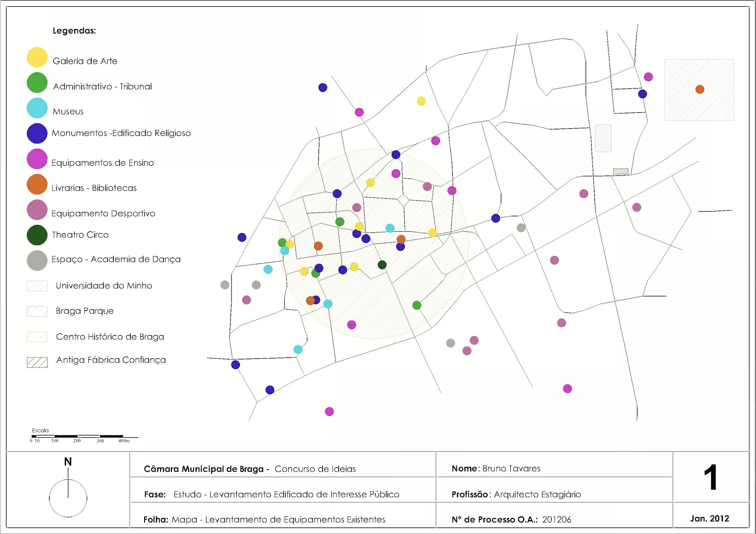Click the Braga Parque legend swatch
The height and width of the screenshot is (534, 756).
tap(37, 311)
